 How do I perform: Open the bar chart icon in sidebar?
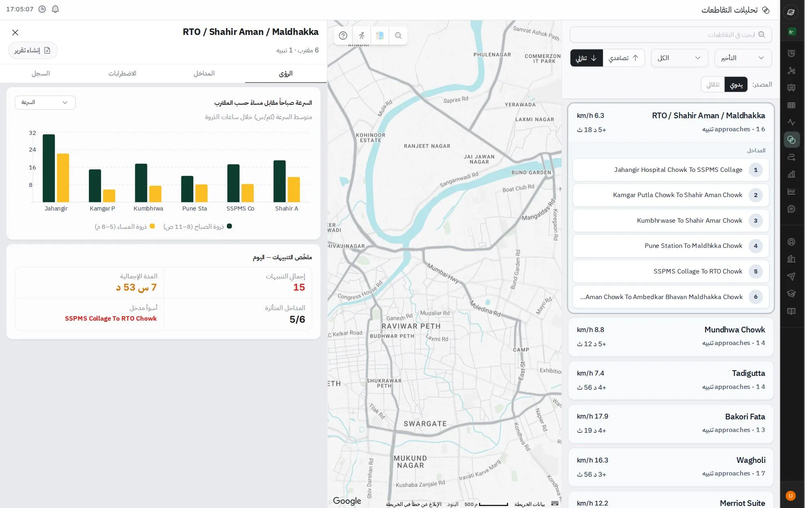tap(791, 174)
